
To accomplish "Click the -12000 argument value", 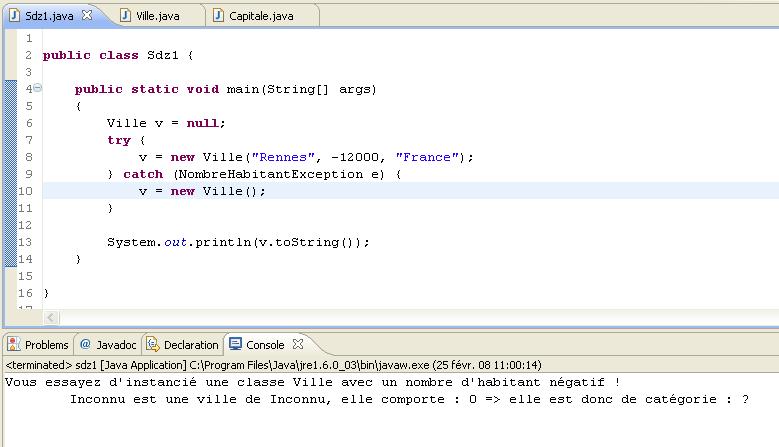I will (x=355, y=157).
